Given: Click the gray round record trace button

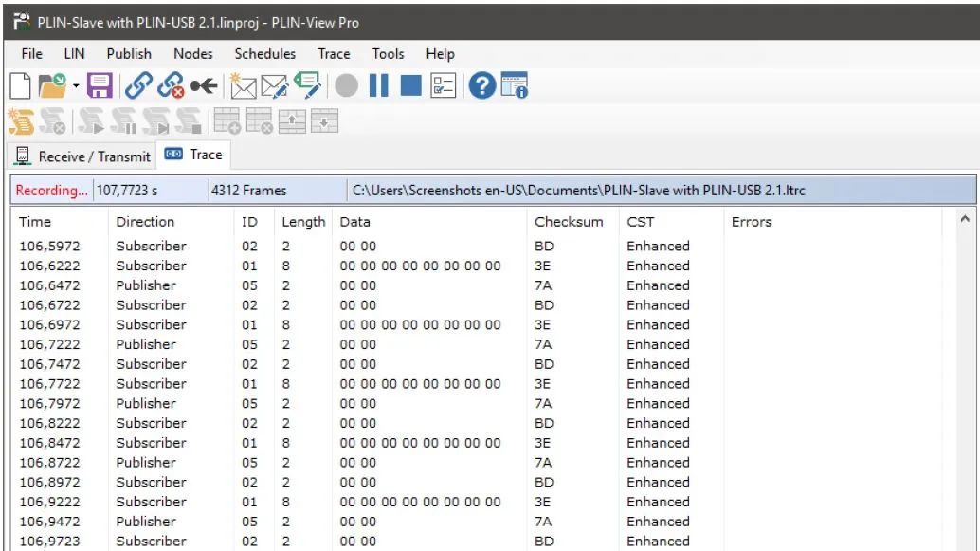Looking at the screenshot, I should [346, 85].
